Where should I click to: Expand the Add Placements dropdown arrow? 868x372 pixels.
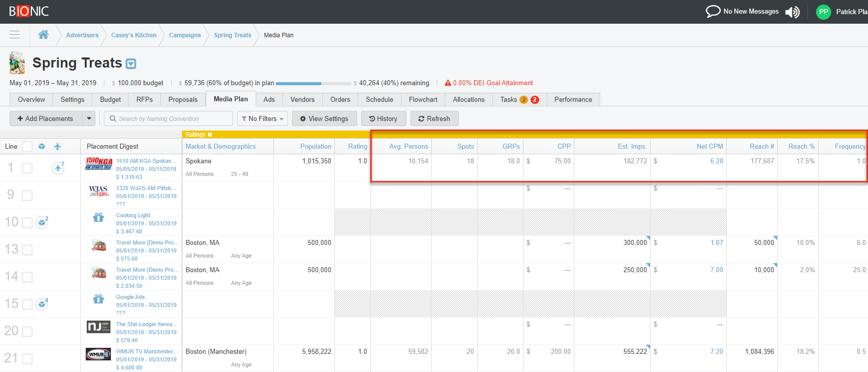pos(89,118)
